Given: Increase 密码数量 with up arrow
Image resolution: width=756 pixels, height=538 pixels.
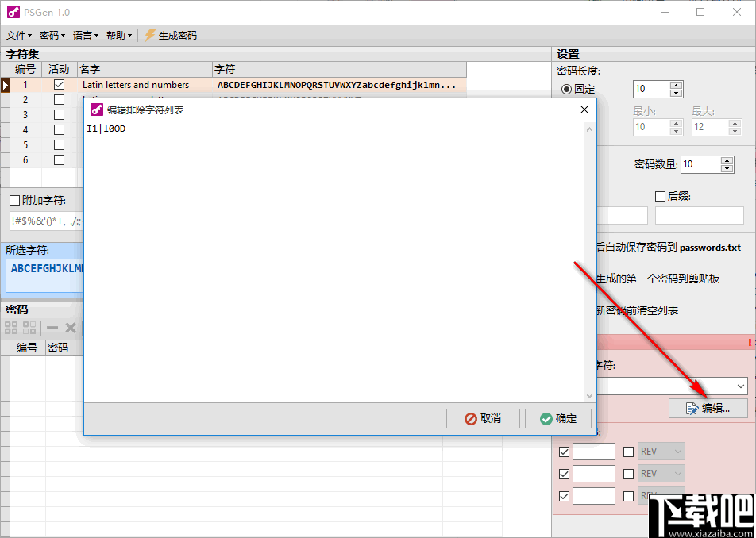Looking at the screenshot, I should [727, 160].
